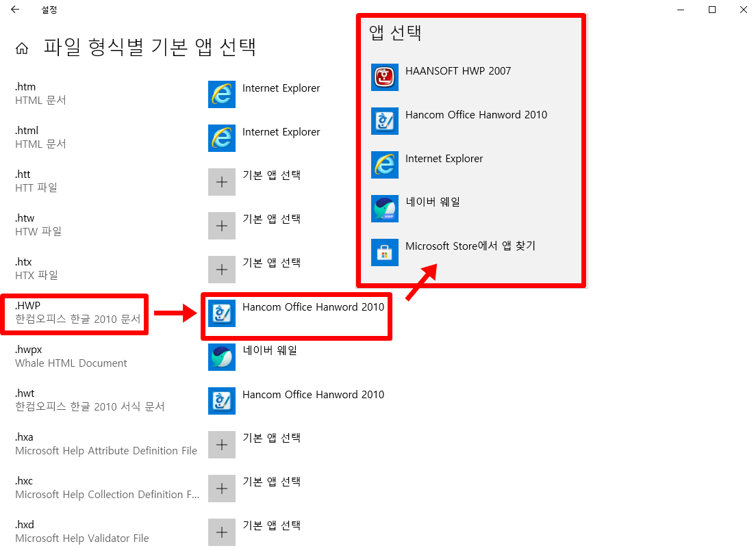Click the Hanword icon for .hwt
This screenshot has width=756, height=559.
tap(222, 401)
